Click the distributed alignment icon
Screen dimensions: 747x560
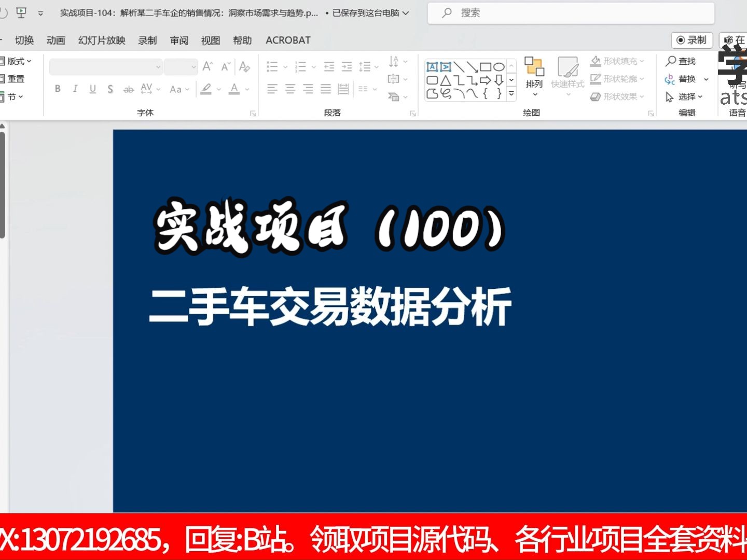343,89
